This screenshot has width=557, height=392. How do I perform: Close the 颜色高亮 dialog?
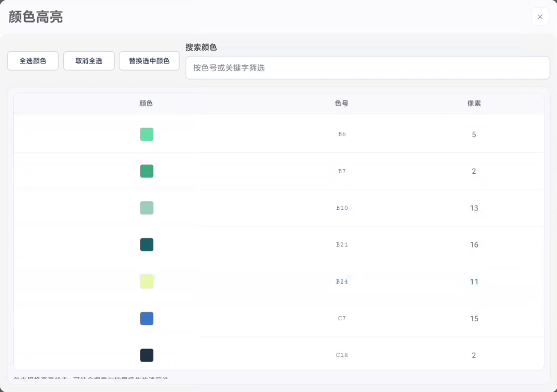point(540,17)
